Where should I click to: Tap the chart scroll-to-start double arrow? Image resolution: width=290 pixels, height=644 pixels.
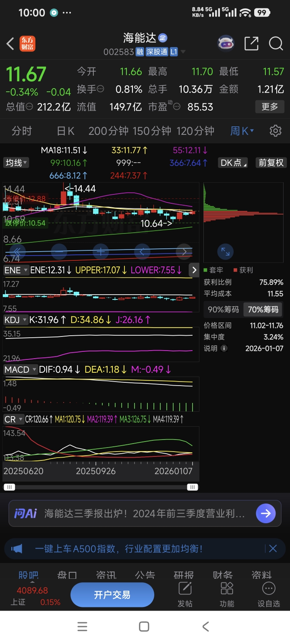click(17, 252)
